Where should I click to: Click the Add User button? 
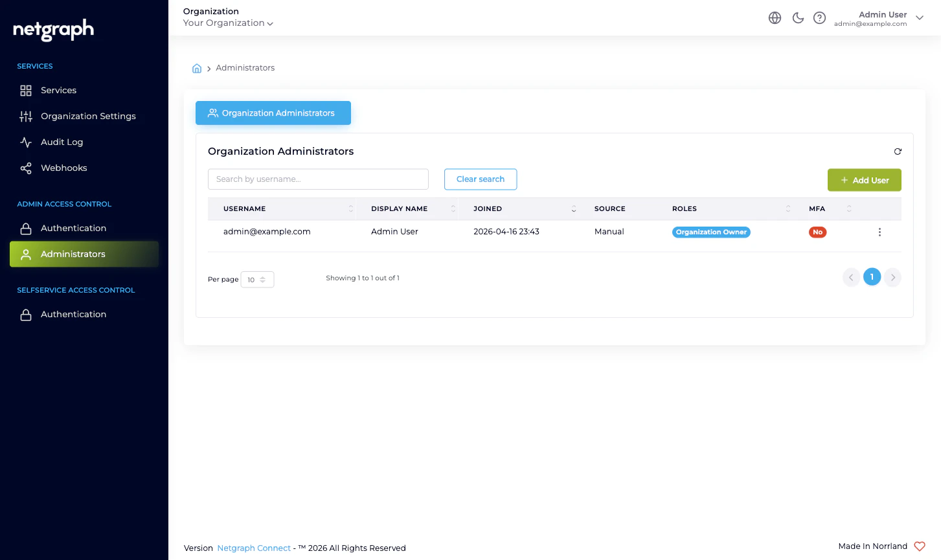(x=864, y=180)
